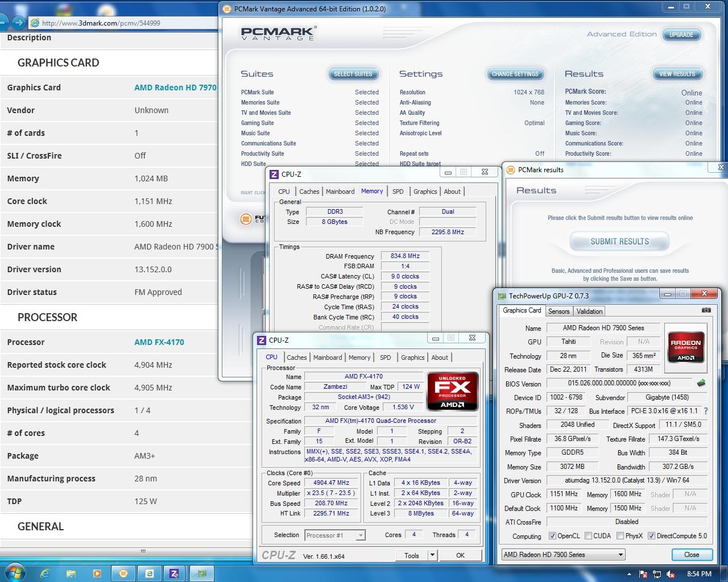Switch to the Sensors tab in GPU-Z

tap(559, 311)
